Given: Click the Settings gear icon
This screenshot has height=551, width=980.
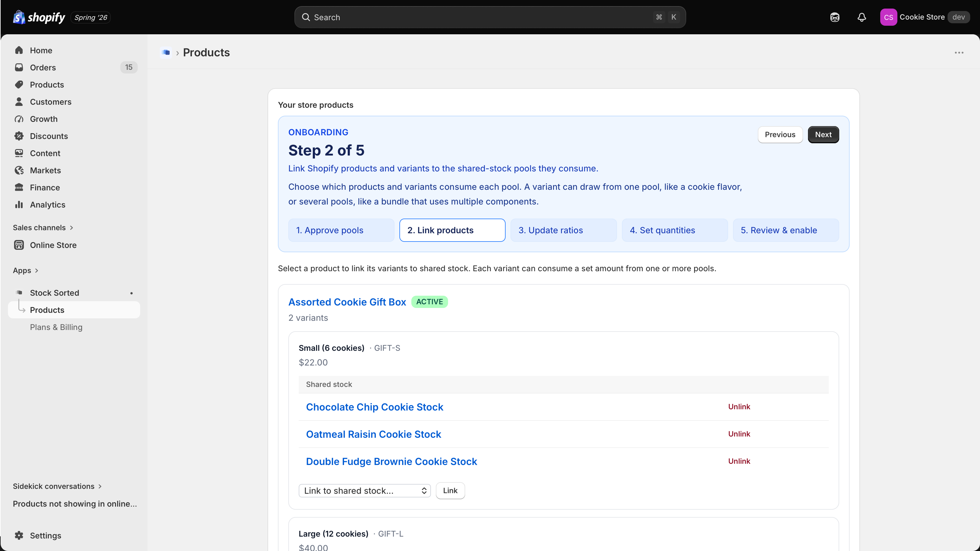Looking at the screenshot, I should [19, 535].
